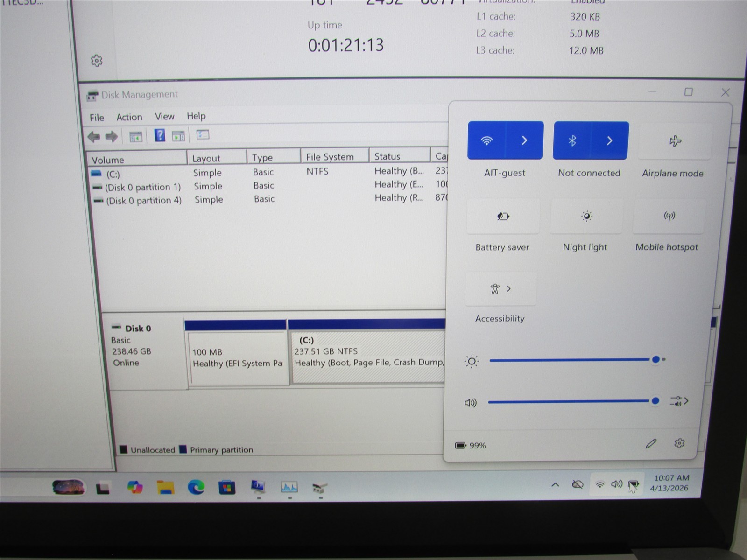
Task: Click the battery icon in system tray
Action: [x=633, y=485]
